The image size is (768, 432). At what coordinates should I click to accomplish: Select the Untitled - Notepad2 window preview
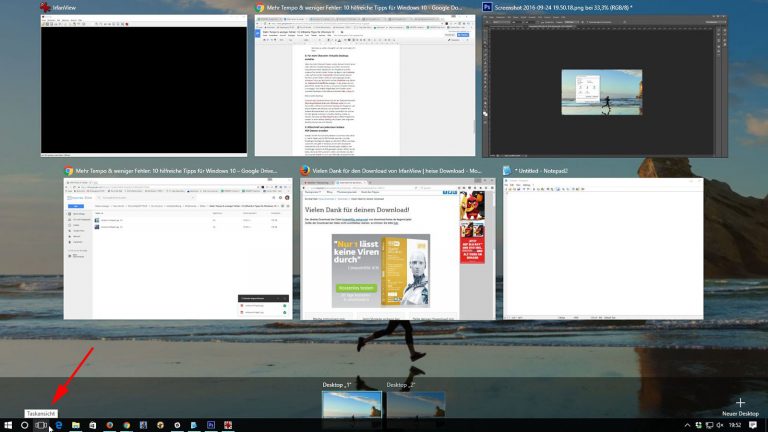coord(603,249)
